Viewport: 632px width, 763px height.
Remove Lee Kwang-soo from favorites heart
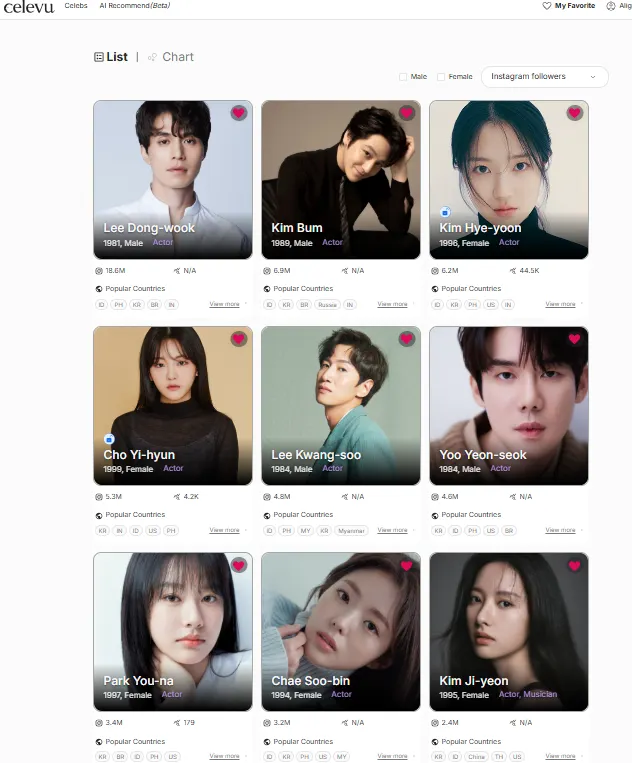(x=406, y=339)
